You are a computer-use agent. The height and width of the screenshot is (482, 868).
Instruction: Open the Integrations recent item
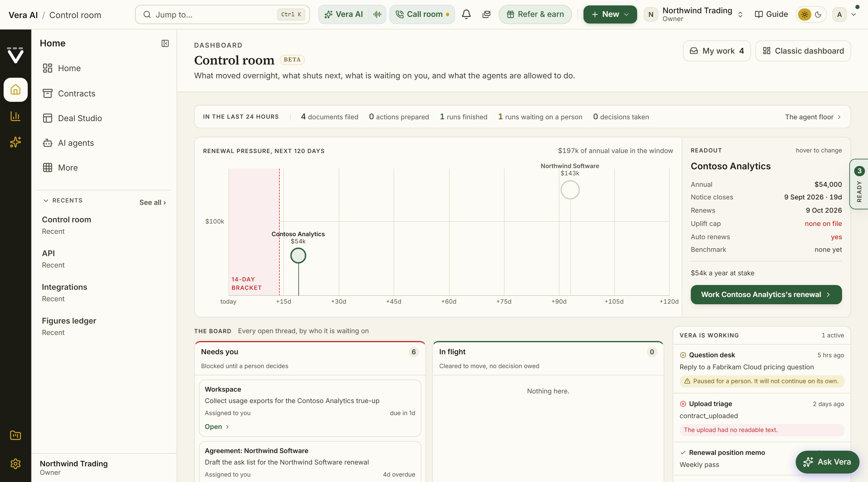[104, 293]
